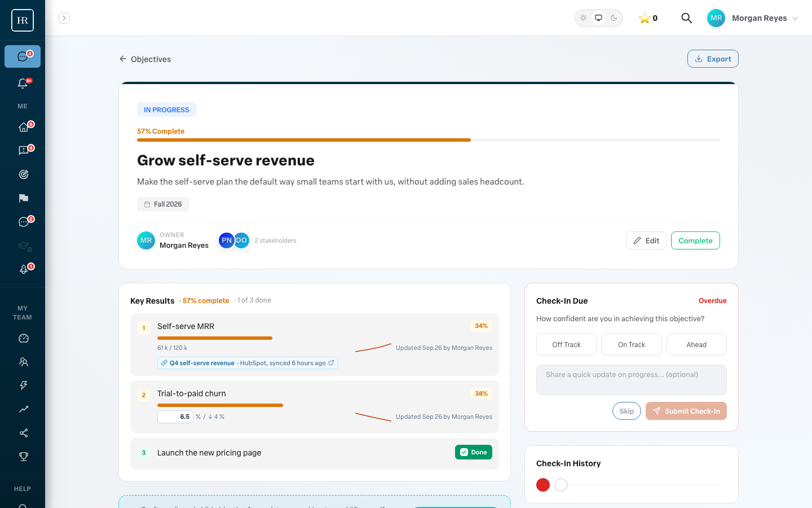
Task: Open notifications bell icon in sidebar
Action: tap(23, 84)
